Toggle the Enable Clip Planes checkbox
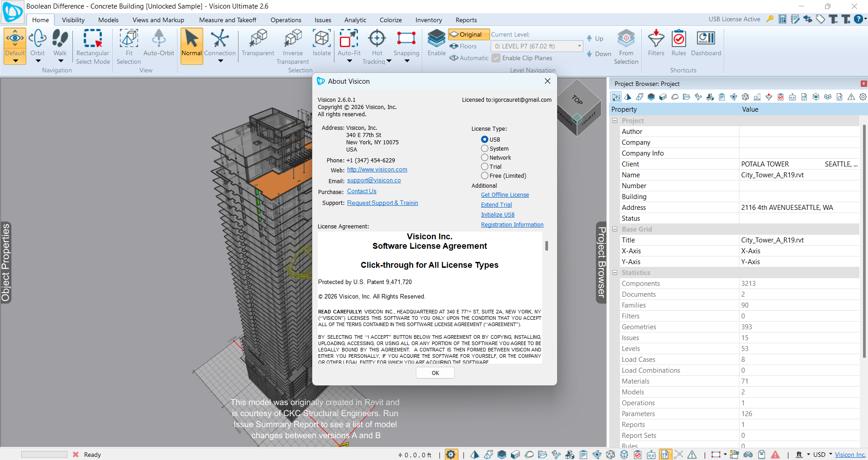This screenshot has height=460, width=868. pyautogui.click(x=496, y=58)
